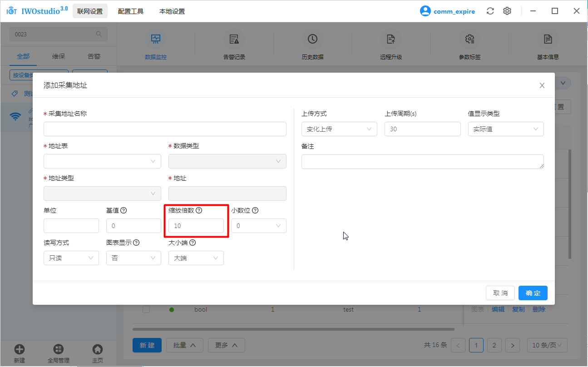This screenshot has width=588, height=367.
Task: Click the 备注 text area
Action: tap(422, 162)
